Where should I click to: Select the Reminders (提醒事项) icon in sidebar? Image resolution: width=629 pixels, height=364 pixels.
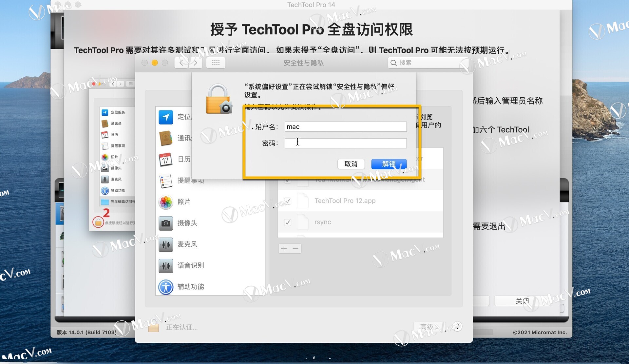coord(166,181)
